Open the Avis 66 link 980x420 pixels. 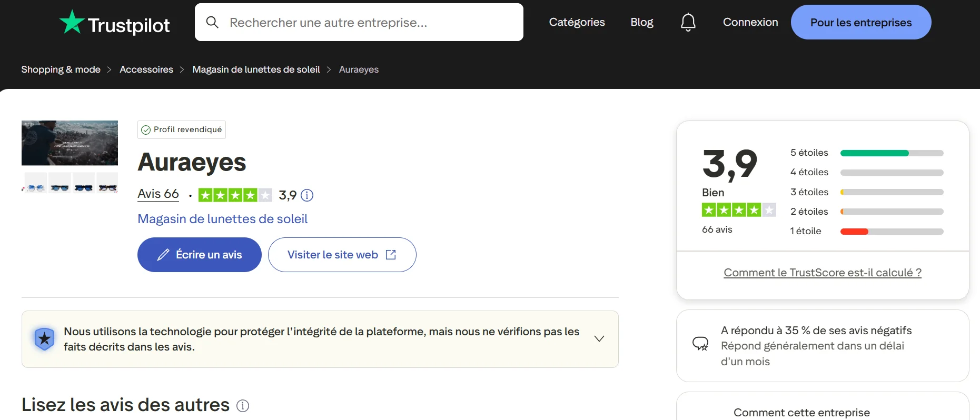158,194
